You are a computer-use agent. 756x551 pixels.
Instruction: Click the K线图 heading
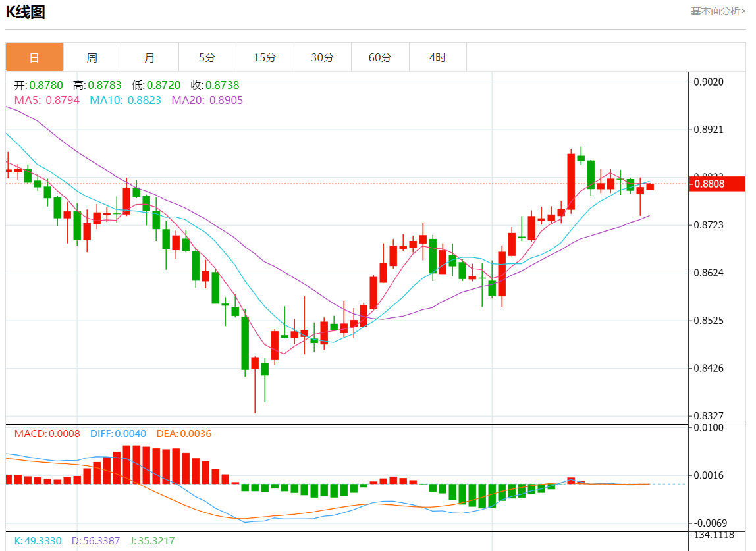click(26, 12)
